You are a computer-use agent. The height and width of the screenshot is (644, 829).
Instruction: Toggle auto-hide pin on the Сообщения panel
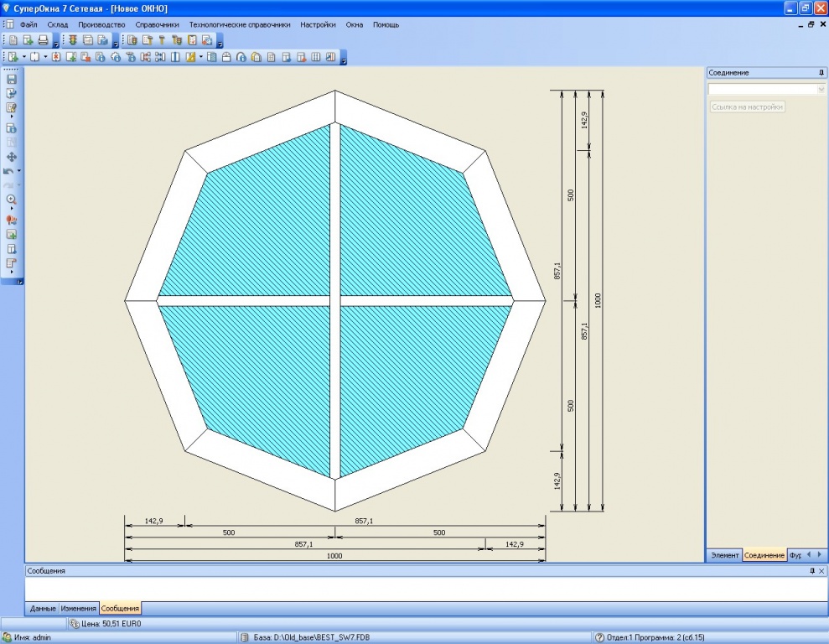pos(811,571)
